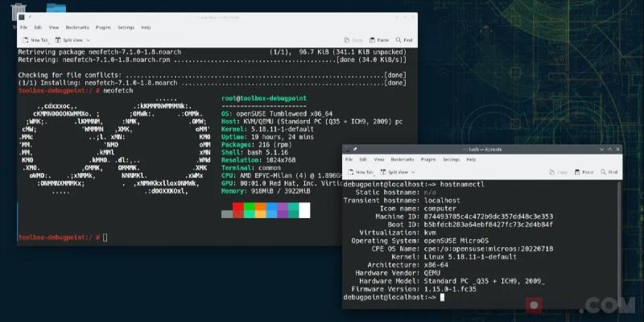The height and width of the screenshot is (322, 644).
Task: Click Copy in toolbox Konsole toolbar
Action: 353,40
